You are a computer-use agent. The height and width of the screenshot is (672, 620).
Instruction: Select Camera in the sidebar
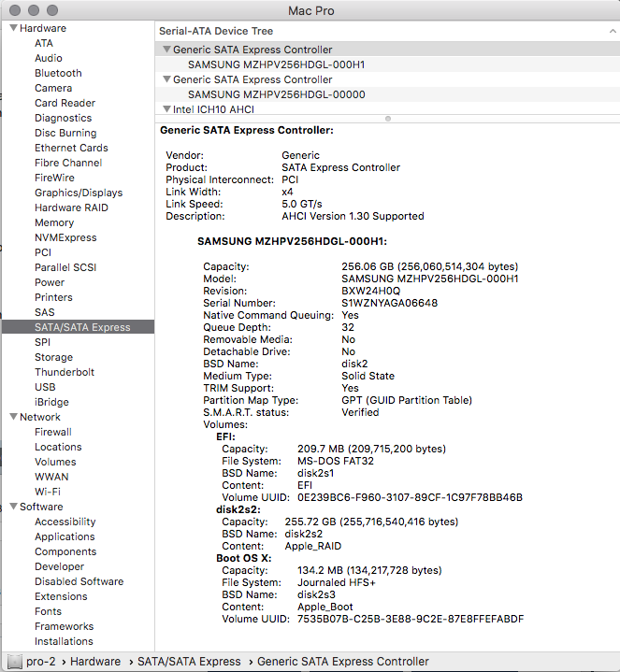point(53,88)
